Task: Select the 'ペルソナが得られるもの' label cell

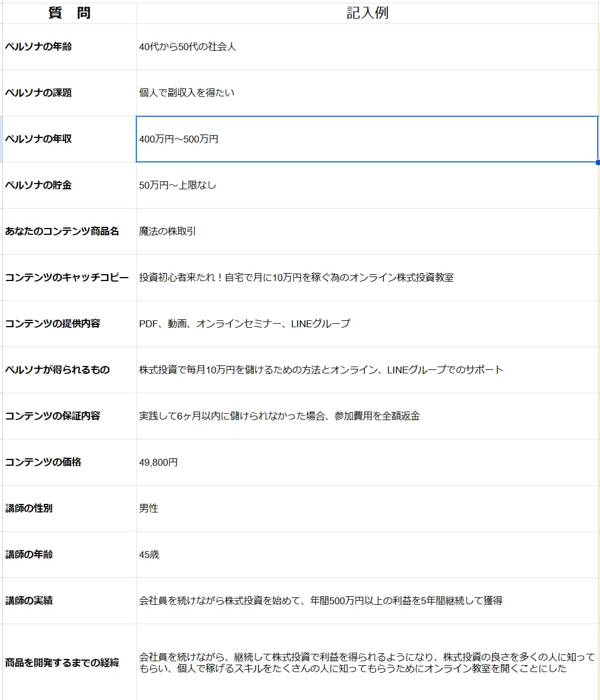Action: [70, 370]
